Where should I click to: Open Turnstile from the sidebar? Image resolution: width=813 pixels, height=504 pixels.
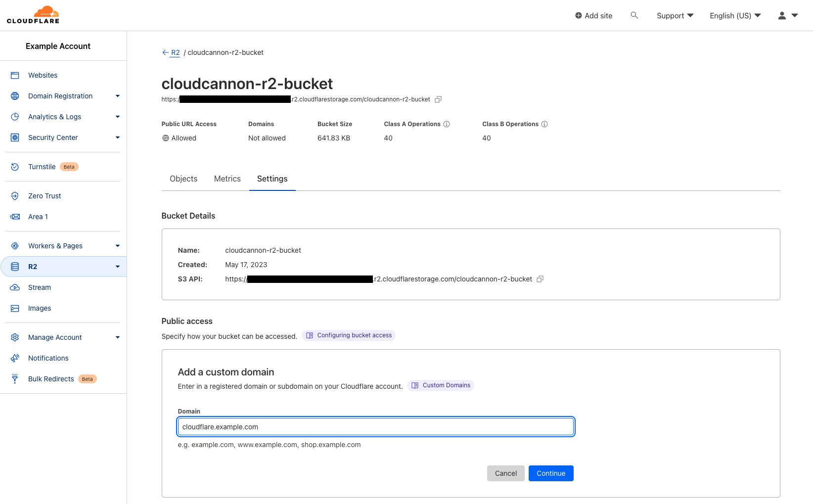(x=42, y=166)
